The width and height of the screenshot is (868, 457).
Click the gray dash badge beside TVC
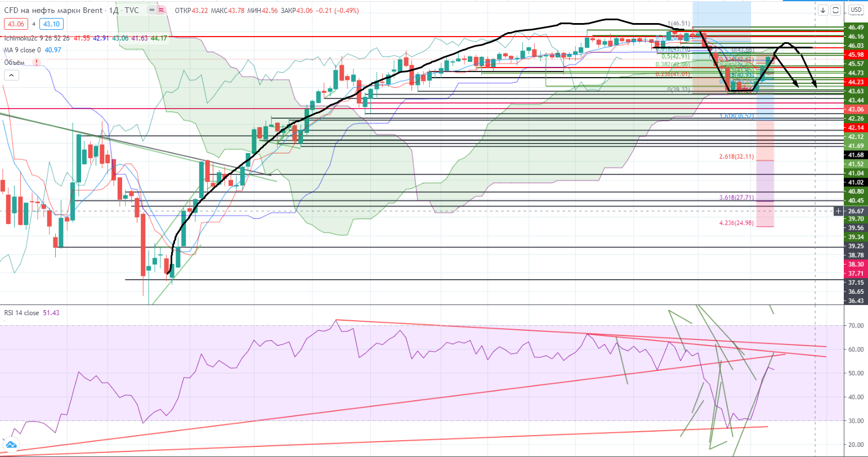[149, 10]
